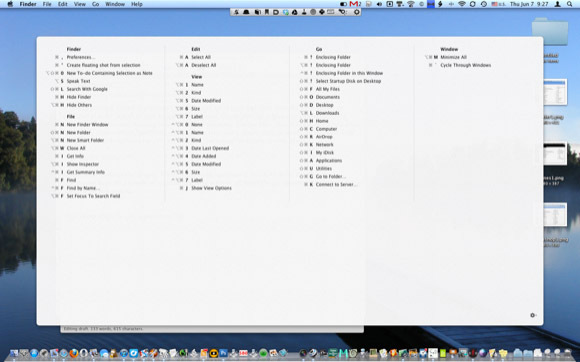Click Find by Name... entry

[x=83, y=188]
